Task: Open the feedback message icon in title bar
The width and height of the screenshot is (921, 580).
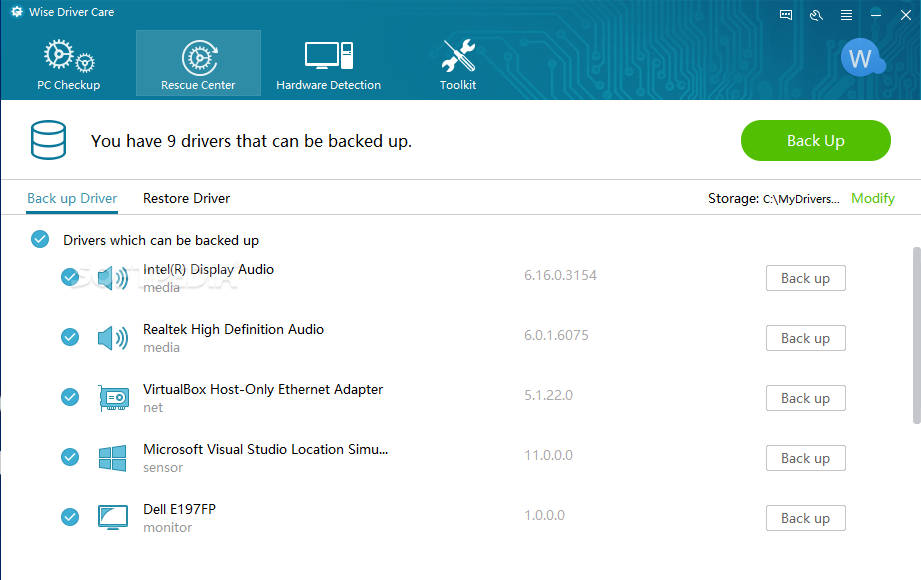Action: tap(786, 15)
